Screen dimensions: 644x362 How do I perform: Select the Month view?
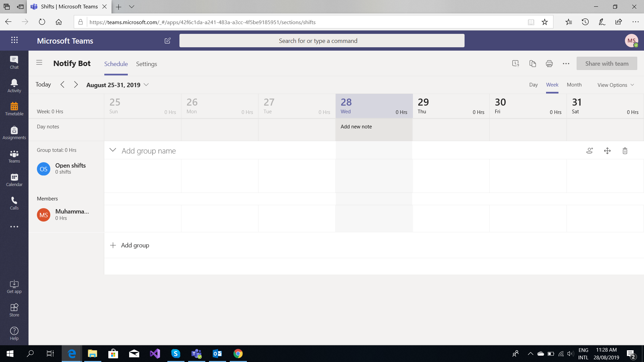coord(574,85)
